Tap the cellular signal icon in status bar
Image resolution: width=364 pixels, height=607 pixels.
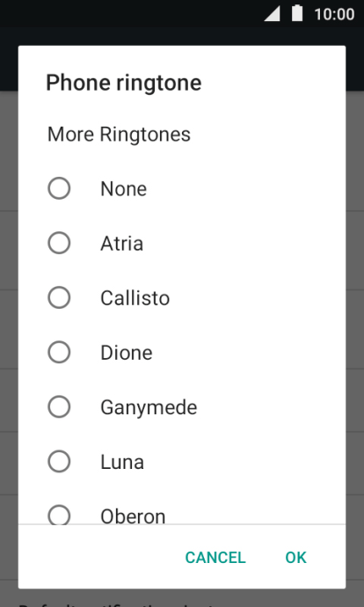coord(273,13)
